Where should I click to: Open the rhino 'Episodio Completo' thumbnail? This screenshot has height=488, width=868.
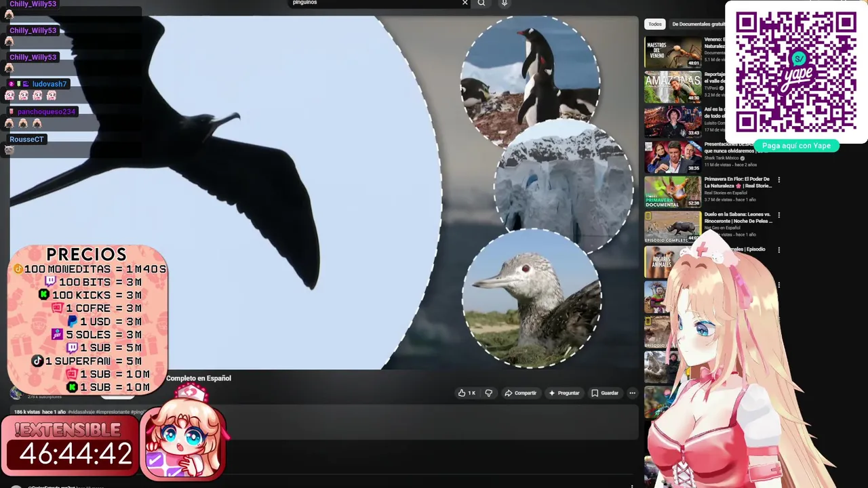coord(673,226)
